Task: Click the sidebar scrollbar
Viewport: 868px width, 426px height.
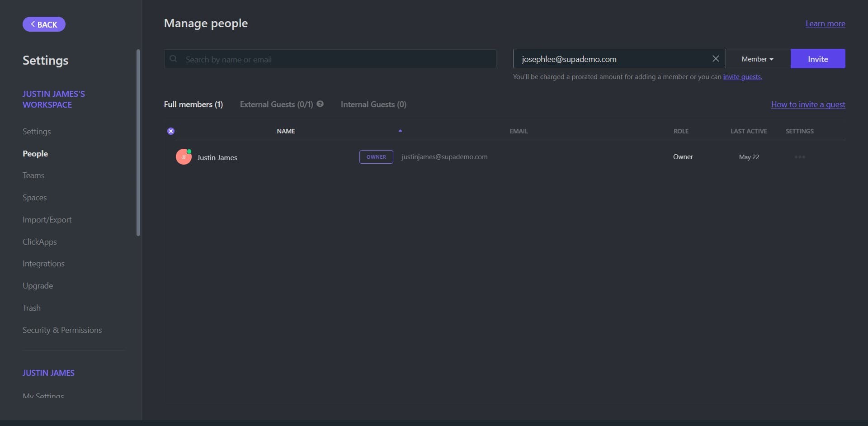Action: click(x=138, y=142)
